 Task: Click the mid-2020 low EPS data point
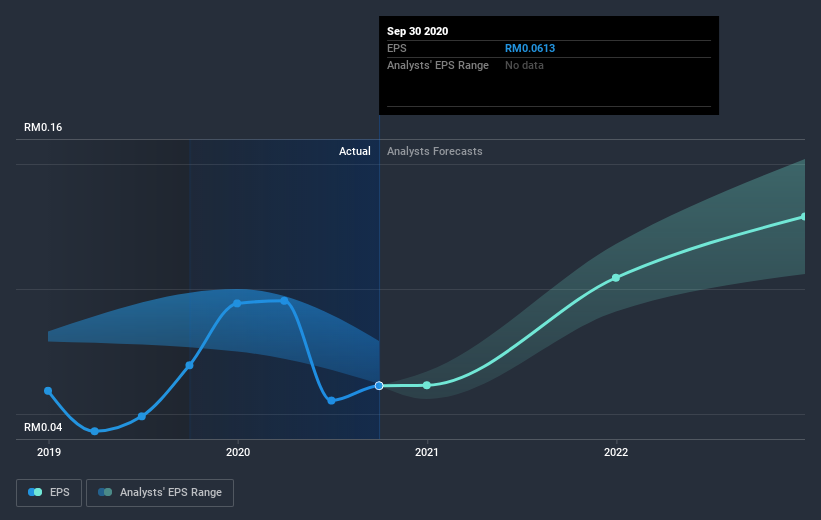331,401
